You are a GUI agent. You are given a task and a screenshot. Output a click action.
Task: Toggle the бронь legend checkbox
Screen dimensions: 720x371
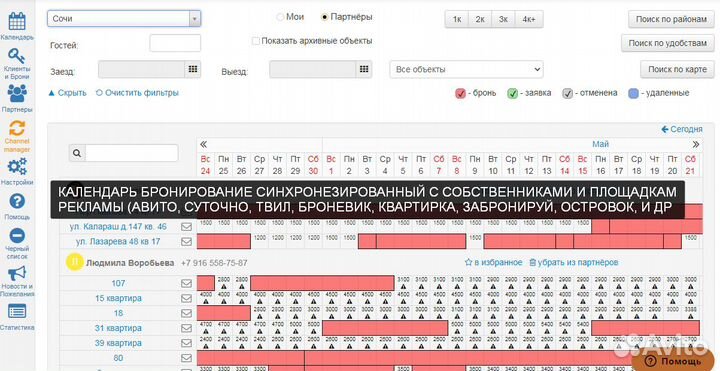tap(461, 93)
